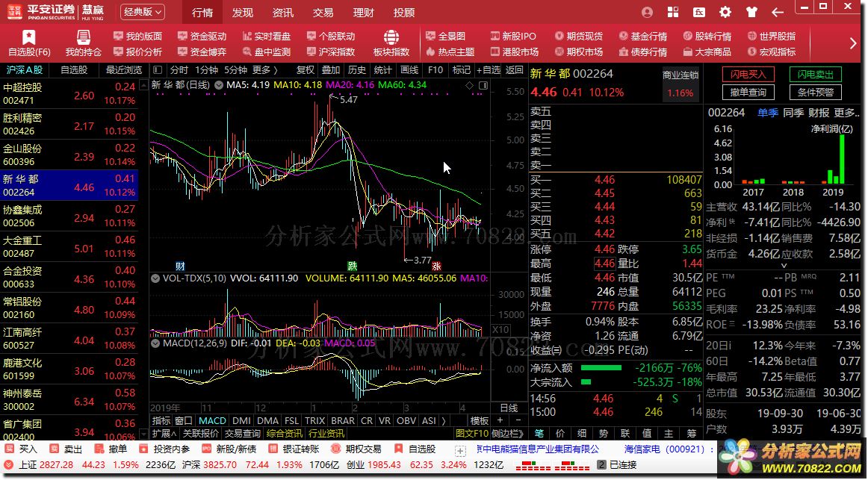Open 基金行情 toolbar item
The width and height of the screenshot is (868, 480).
point(642,36)
